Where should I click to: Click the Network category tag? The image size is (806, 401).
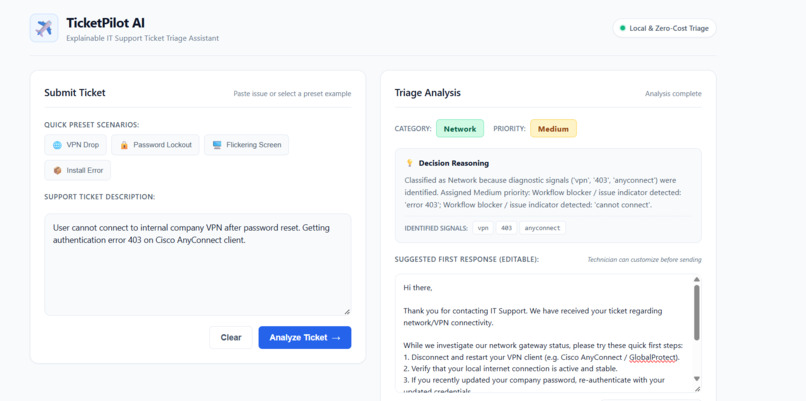tap(460, 129)
